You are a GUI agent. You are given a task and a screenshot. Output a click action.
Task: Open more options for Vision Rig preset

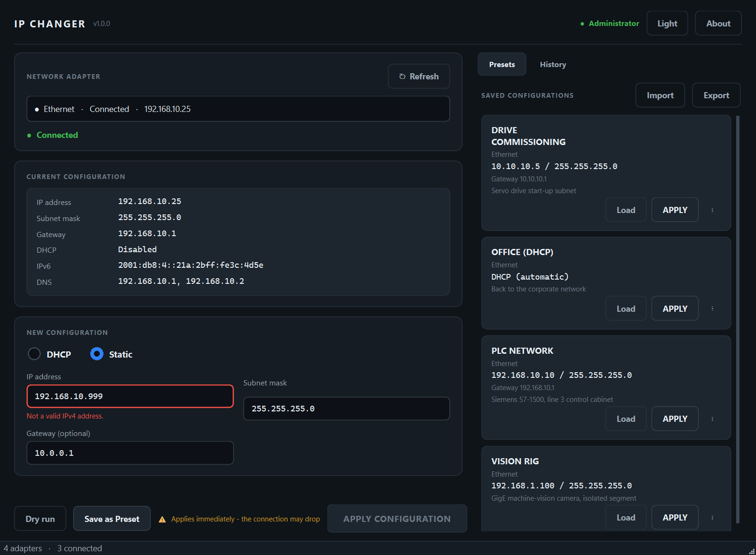pyautogui.click(x=712, y=518)
